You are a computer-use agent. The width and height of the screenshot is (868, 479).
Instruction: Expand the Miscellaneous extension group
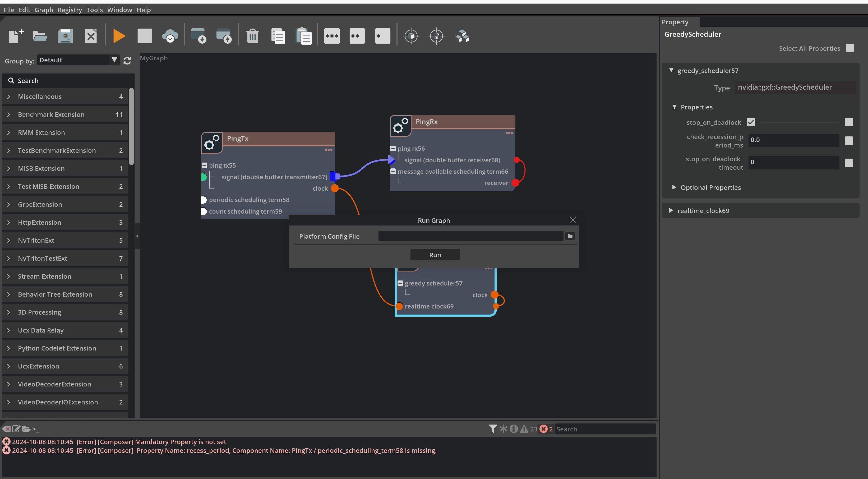click(x=9, y=96)
